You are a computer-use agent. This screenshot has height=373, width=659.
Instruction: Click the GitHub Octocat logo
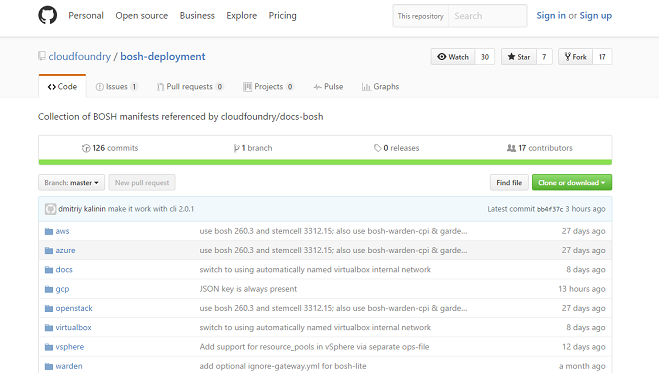click(47, 16)
